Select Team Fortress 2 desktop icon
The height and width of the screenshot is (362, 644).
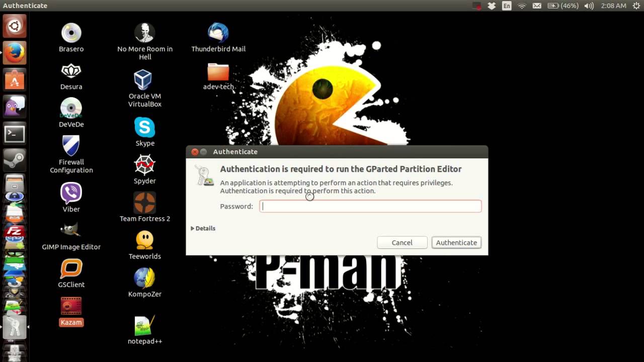(145, 207)
